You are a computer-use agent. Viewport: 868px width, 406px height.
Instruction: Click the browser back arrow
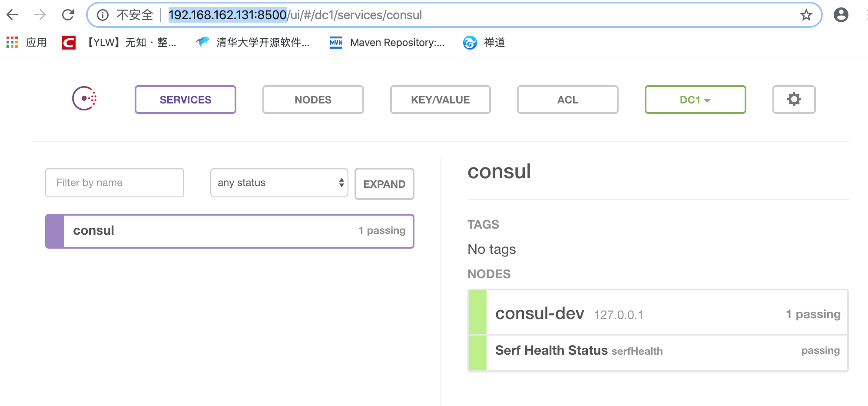pos(13,15)
